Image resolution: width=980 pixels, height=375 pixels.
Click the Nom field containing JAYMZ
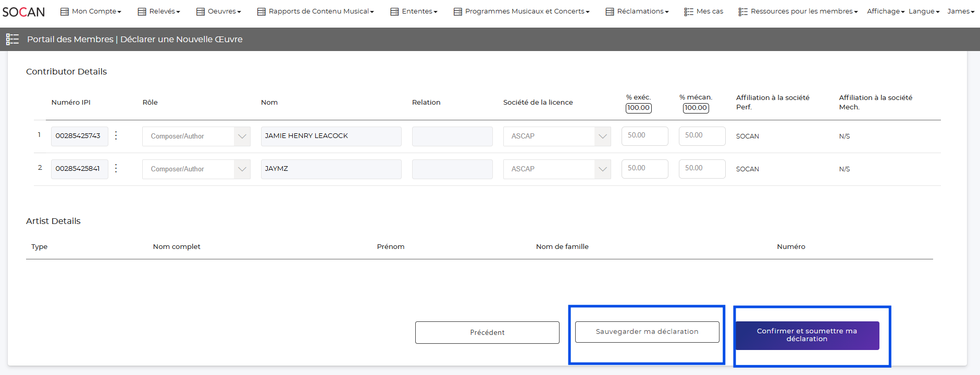point(331,169)
